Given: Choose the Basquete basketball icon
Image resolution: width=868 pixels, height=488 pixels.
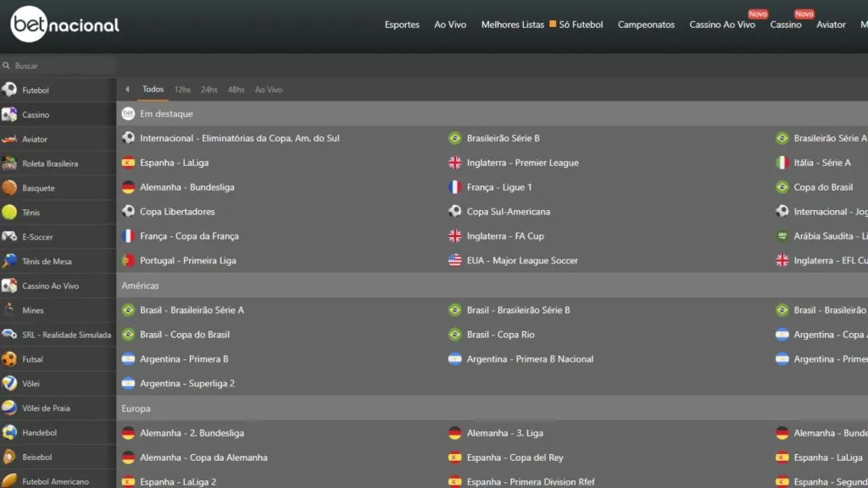Looking at the screenshot, I should 9,187.
